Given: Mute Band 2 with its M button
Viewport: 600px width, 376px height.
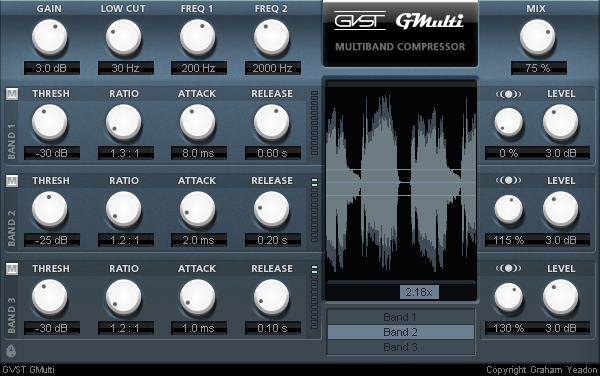Looking at the screenshot, I should point(12,181).
